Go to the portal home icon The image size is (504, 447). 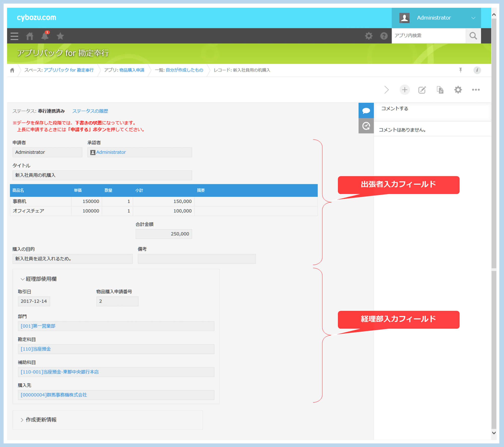click(x=30, y=36)
